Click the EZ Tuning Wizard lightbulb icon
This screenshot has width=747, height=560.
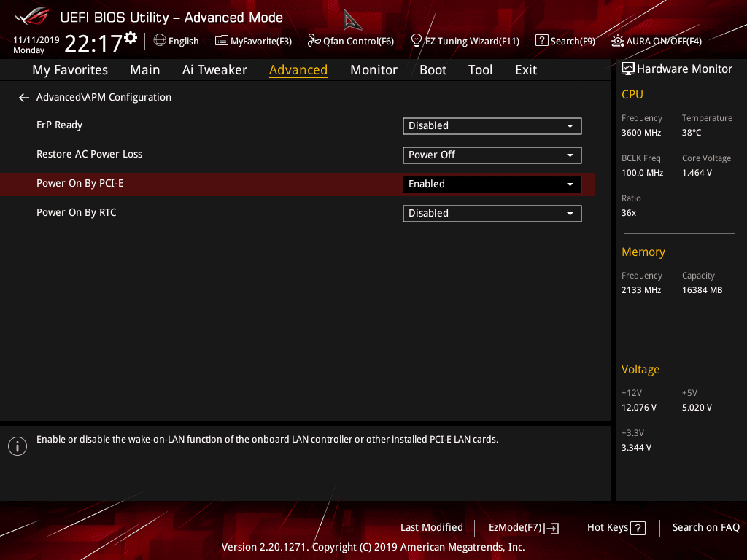(x=417, y=41)
